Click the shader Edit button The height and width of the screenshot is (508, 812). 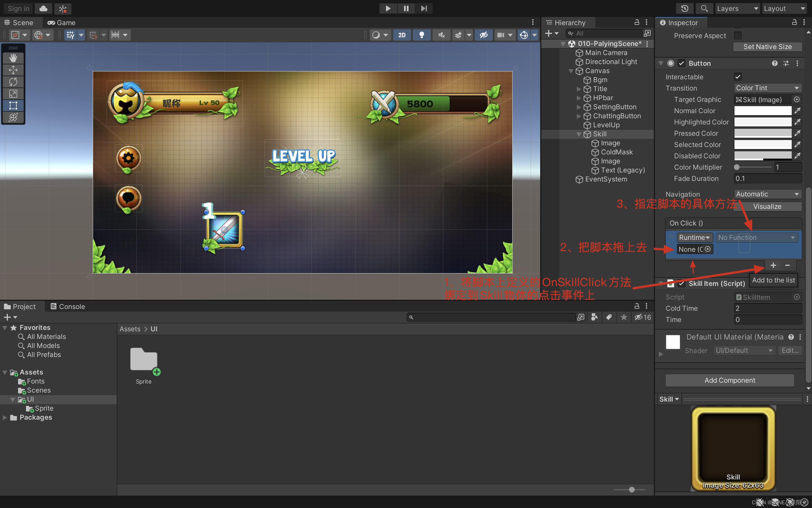790,351
